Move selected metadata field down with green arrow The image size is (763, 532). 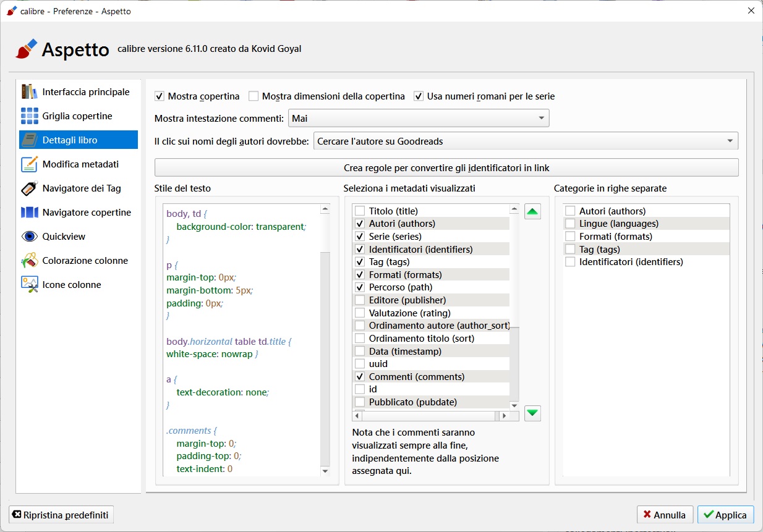(x=532, y=413)
